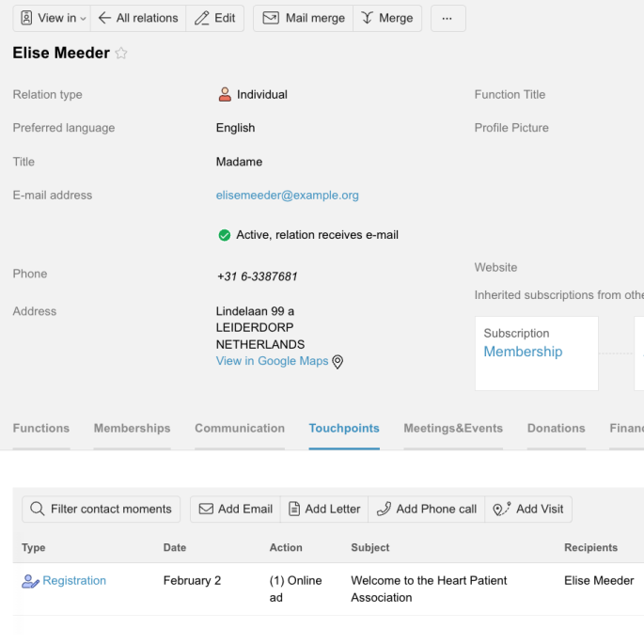
Task: Click the Add Phone call button
Action: pos(426,509)
